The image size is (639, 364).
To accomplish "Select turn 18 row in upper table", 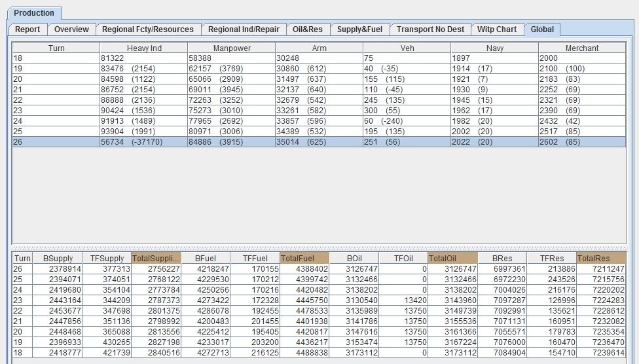I will point(319,58).
